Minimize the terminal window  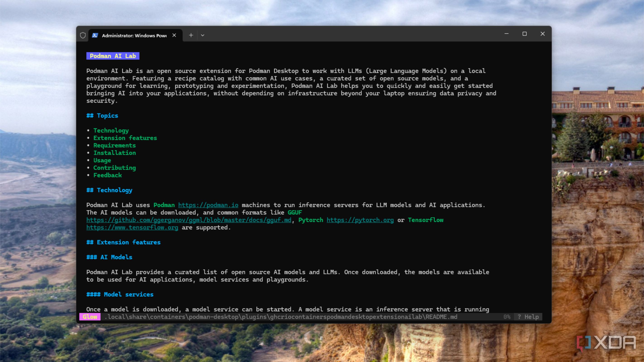[x=507, y=34]
